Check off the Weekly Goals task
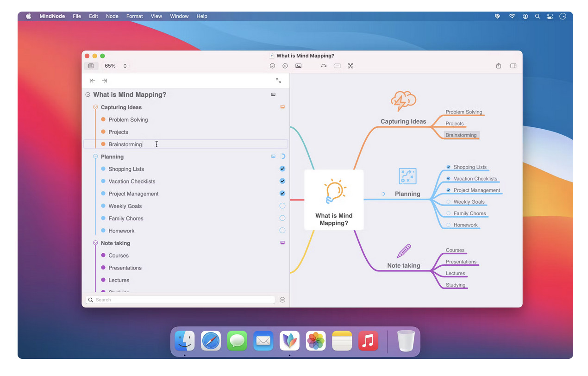 point(282,206)
